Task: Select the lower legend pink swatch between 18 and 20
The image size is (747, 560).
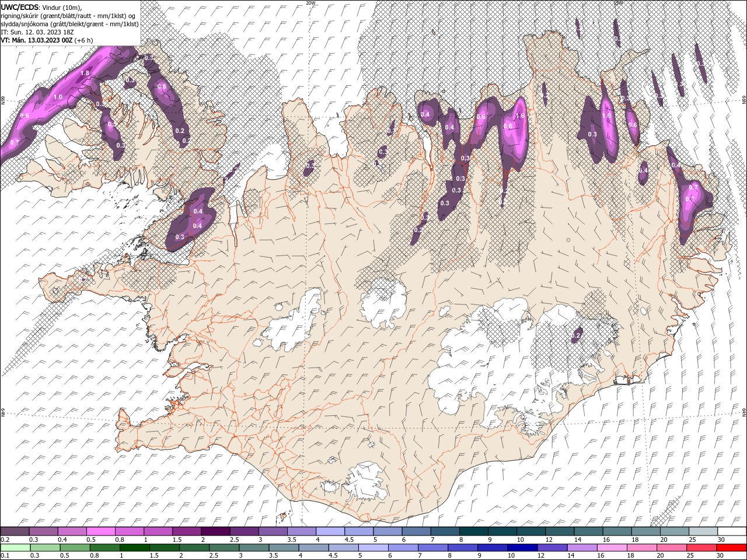Action: point(641,548)
